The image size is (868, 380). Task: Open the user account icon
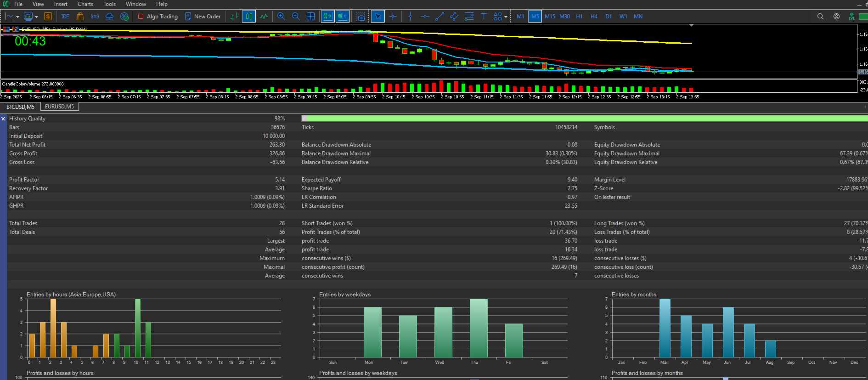[836, 17]
